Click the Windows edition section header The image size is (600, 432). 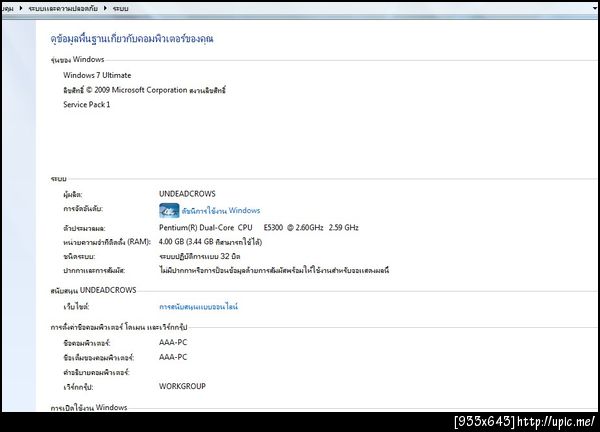(x=77, y=59)
